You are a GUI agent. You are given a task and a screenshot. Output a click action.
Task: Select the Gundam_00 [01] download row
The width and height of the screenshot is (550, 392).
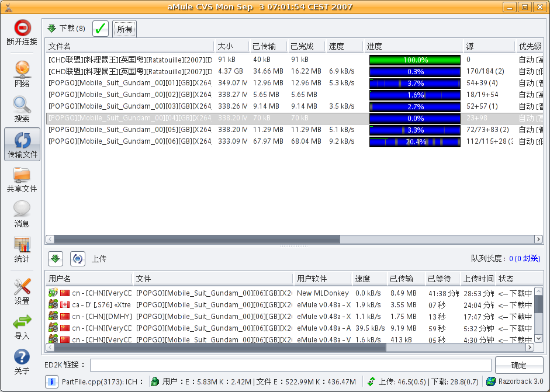click(x=295, y=83)
